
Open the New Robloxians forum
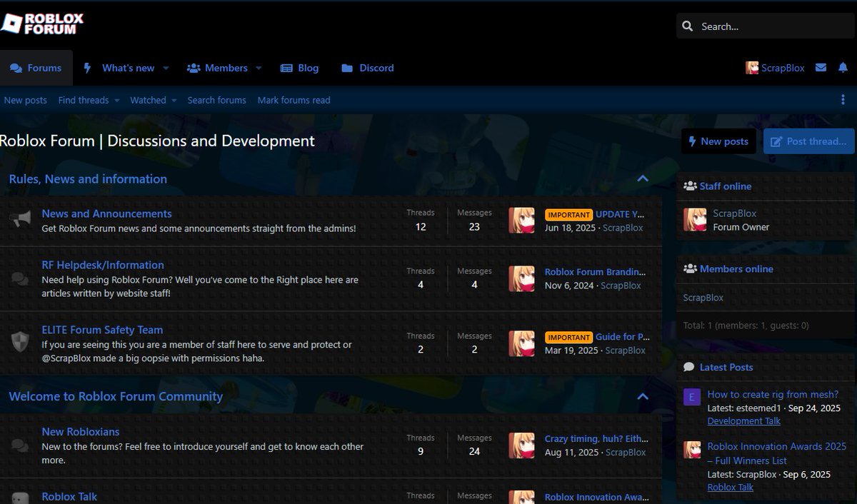point(81,432)
